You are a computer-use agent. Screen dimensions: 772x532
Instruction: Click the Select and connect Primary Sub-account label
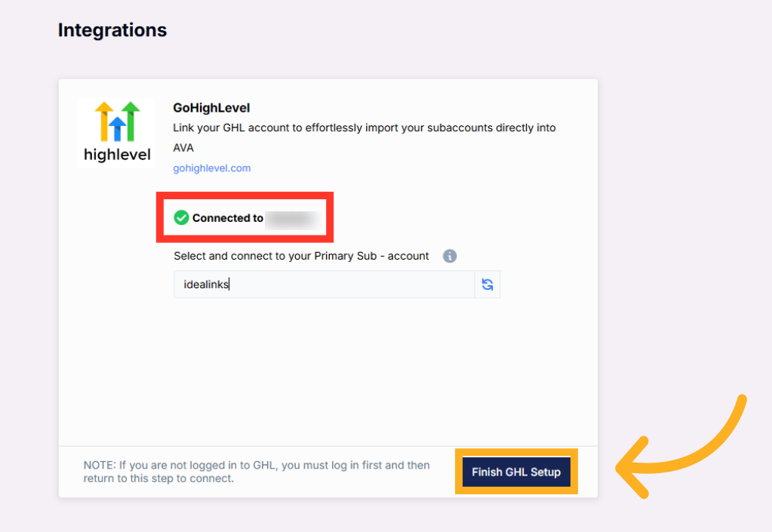point(301,256)
